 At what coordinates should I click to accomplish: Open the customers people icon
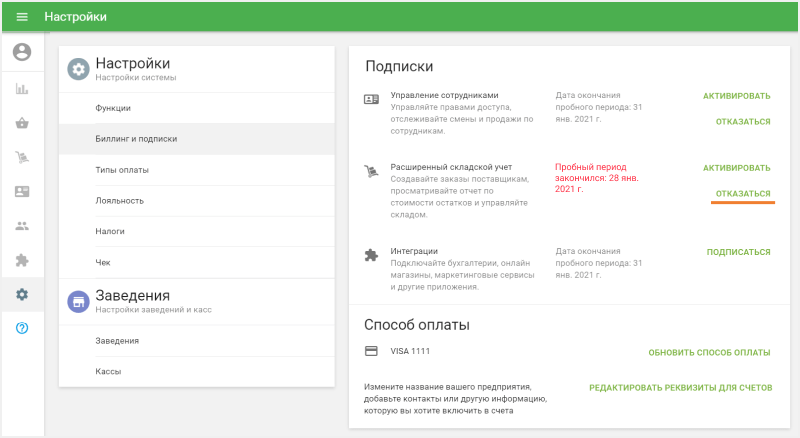pos(22,226)
